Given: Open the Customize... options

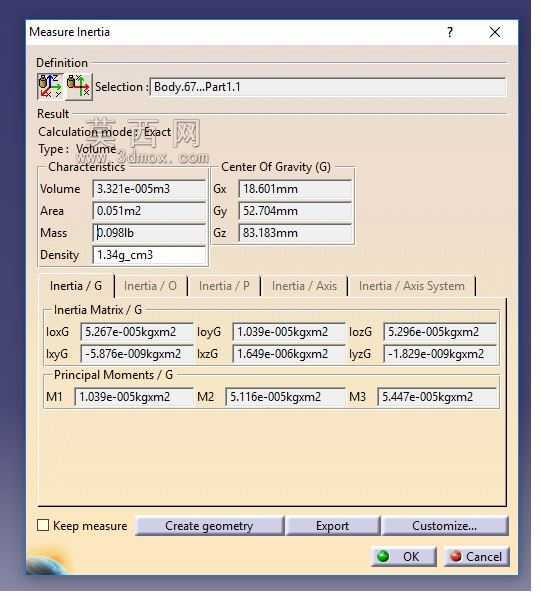Looking at the screenshot, I should (444, 526).
